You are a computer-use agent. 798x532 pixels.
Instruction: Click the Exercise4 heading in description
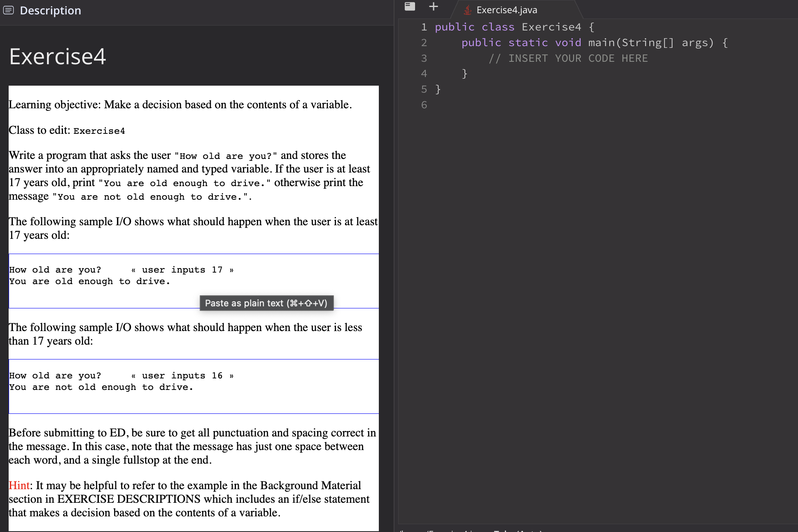pos(58,56)
